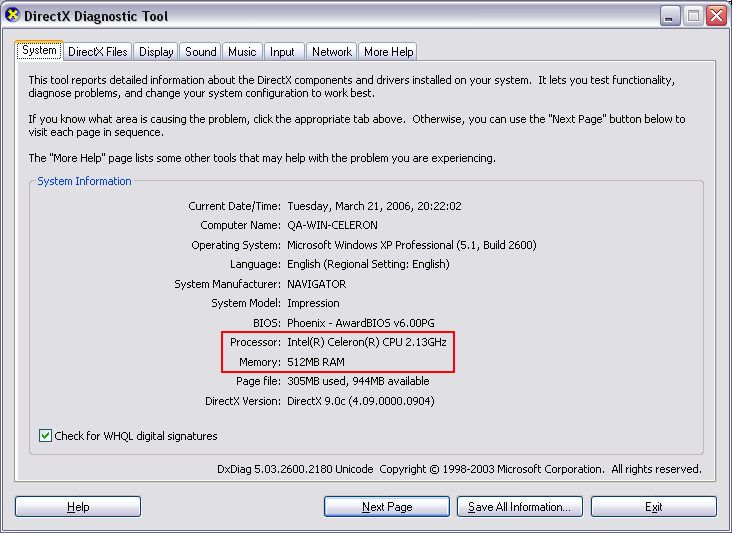Click the Page file: field label

(259, 381)
